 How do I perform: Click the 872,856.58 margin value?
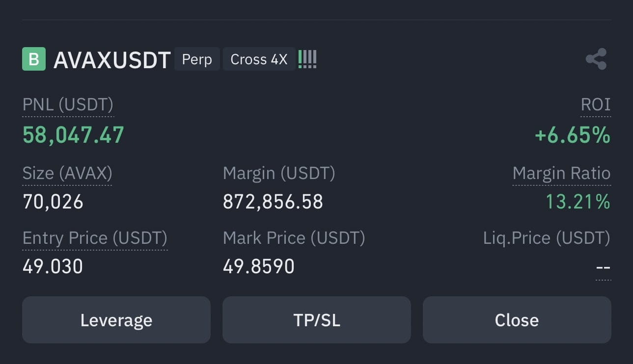273,202
